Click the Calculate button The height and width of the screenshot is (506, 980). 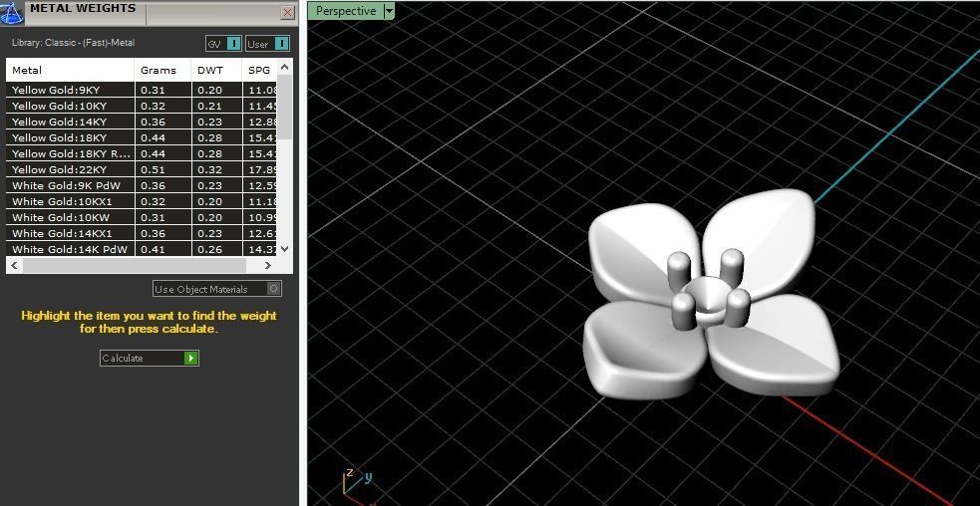click(x=150, y=358)
